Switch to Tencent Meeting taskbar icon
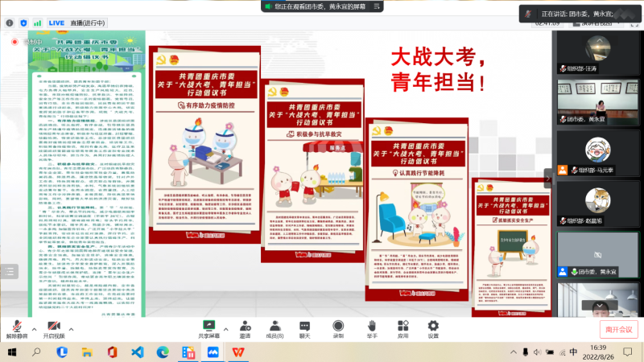Viewport: 644px width, 362px height. (213, 352)
